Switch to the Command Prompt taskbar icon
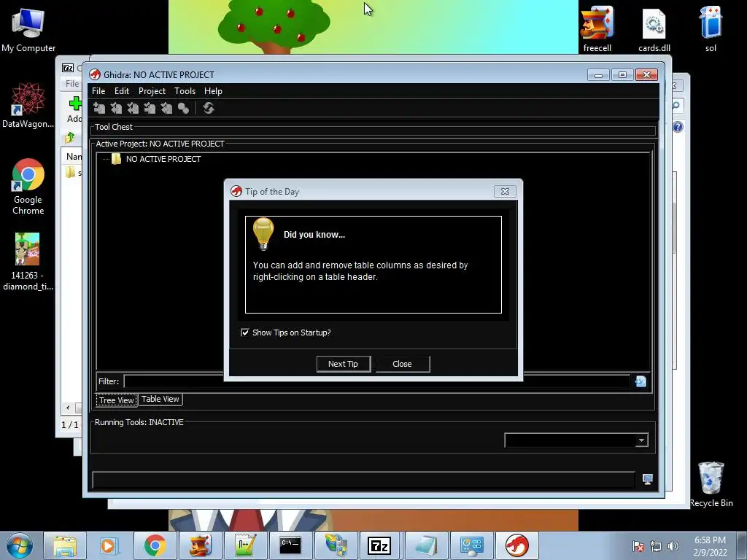Screen dimensions: 747x560 coord(290,545)
